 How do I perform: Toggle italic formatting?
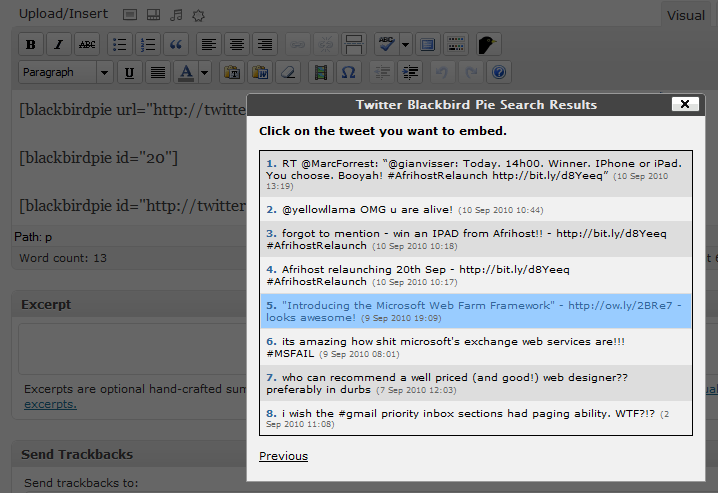click(59, 44)
